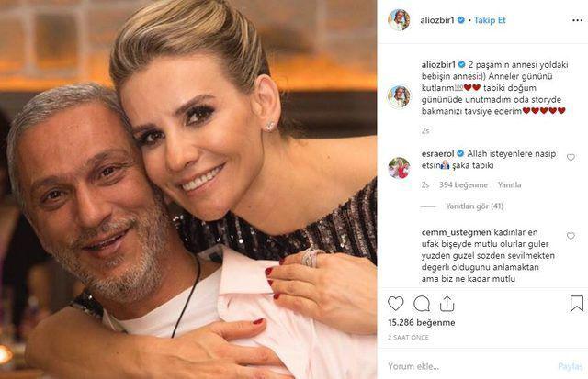Open esraerol's avatar next to comment
This screenshot has width=588, height=379.
(x=399, y=167)
